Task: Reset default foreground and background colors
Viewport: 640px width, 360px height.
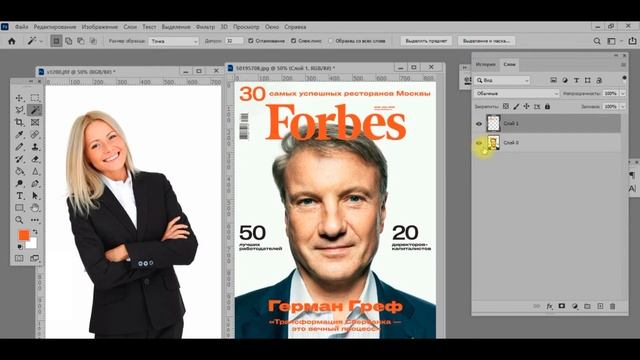Action: (20, 247)
